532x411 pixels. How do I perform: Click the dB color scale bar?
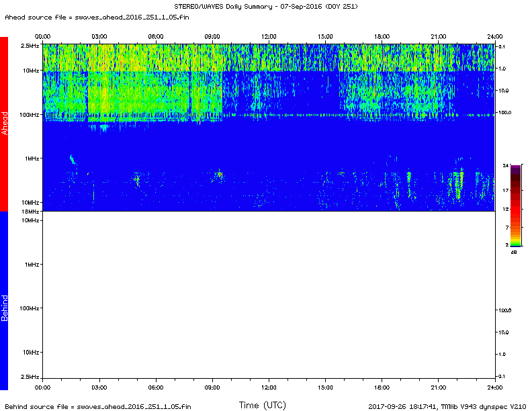[515, 205]
